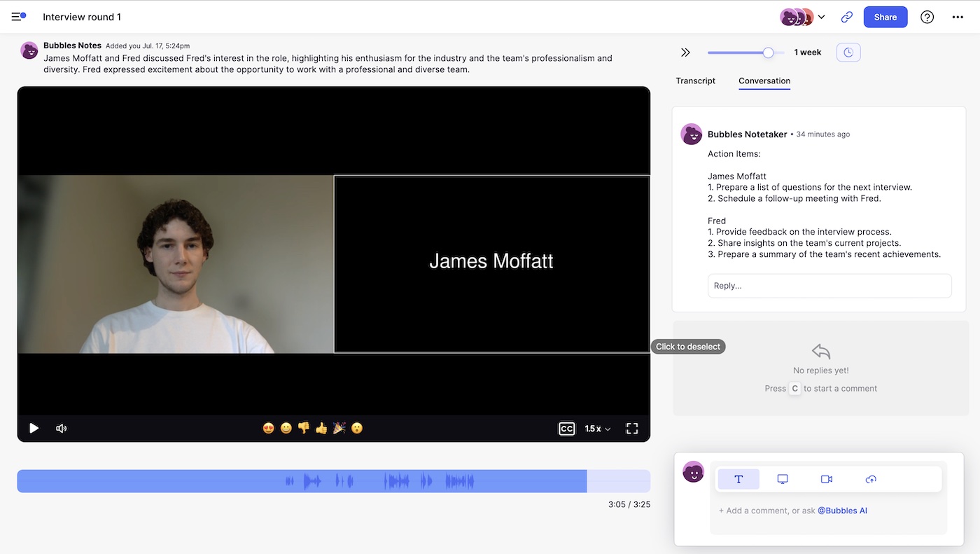Screen dimensions: 980x554
Task: Select the upload cloud icon
Action: coord(871,479)
